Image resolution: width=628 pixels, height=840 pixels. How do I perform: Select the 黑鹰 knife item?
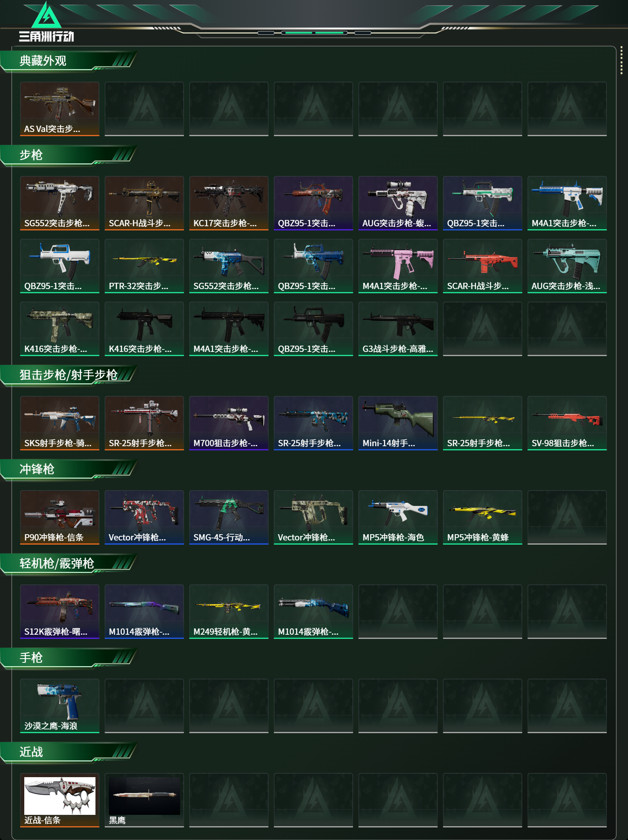[144, 800]
